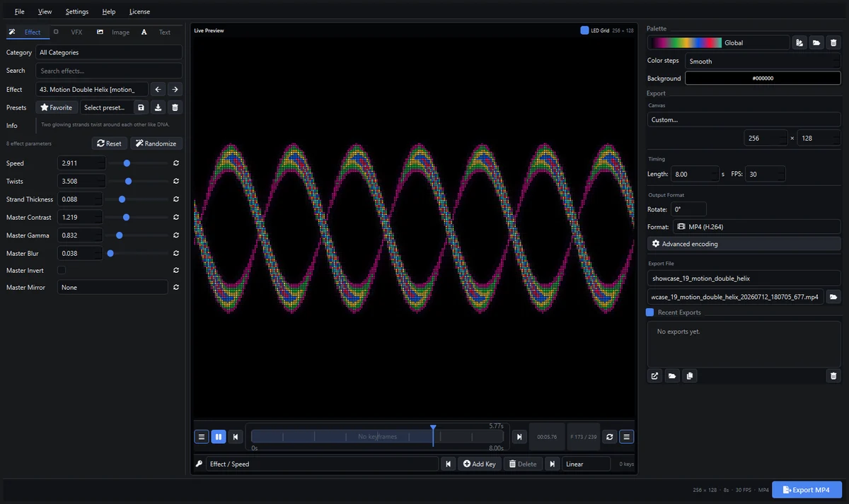Image resolution: width=849 pixels, height=504 pixels.
Task: Click the Randomize button
Action: coord(156,143)
